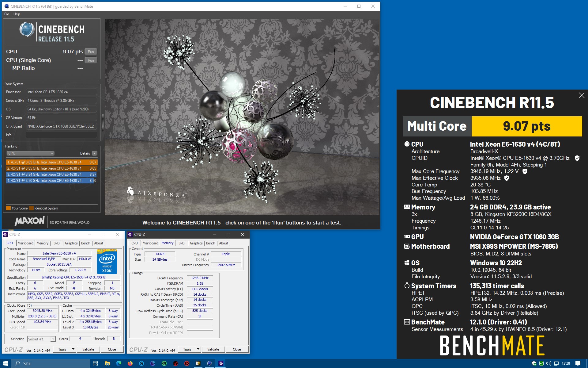Run the CPU multi-core benchmark

91,52
